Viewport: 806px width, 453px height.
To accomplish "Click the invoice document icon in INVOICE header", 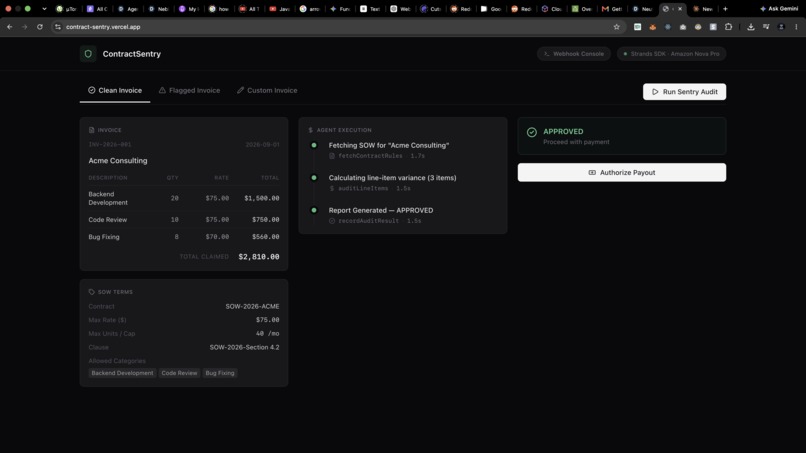I will pyautogui.click(x=91, y=130).
